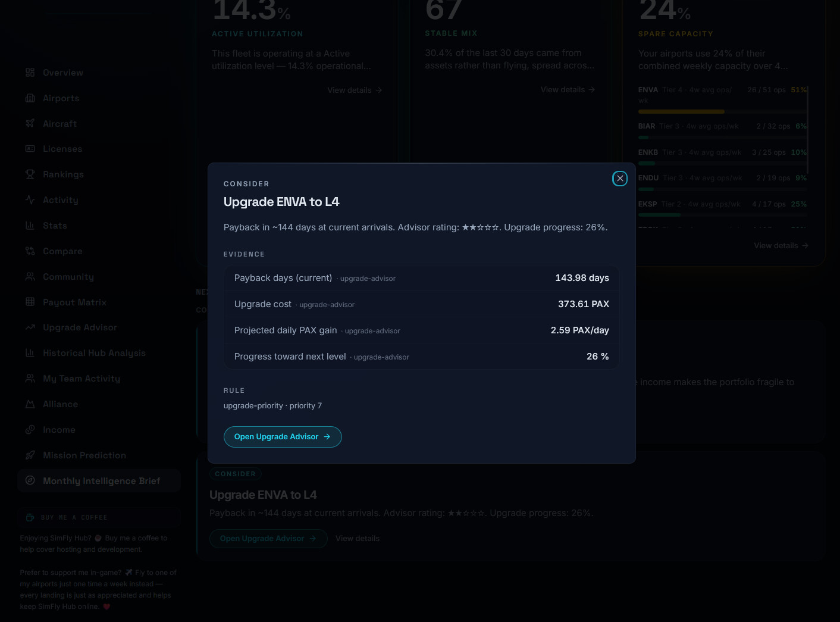Image resolution: width=840 pixels, height=622 pixels.
Task: Click the Community people icon
Action: coord(30,277)
